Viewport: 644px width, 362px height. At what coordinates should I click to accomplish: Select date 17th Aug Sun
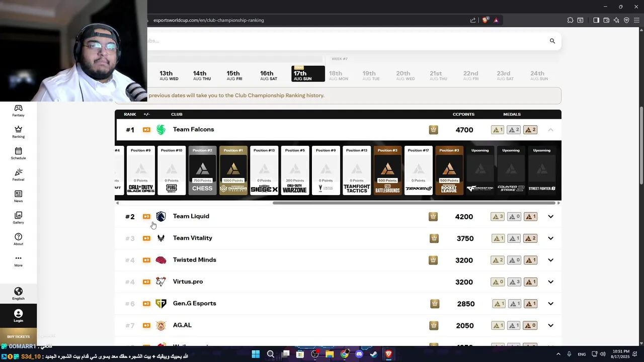click(x=308, y=74)
